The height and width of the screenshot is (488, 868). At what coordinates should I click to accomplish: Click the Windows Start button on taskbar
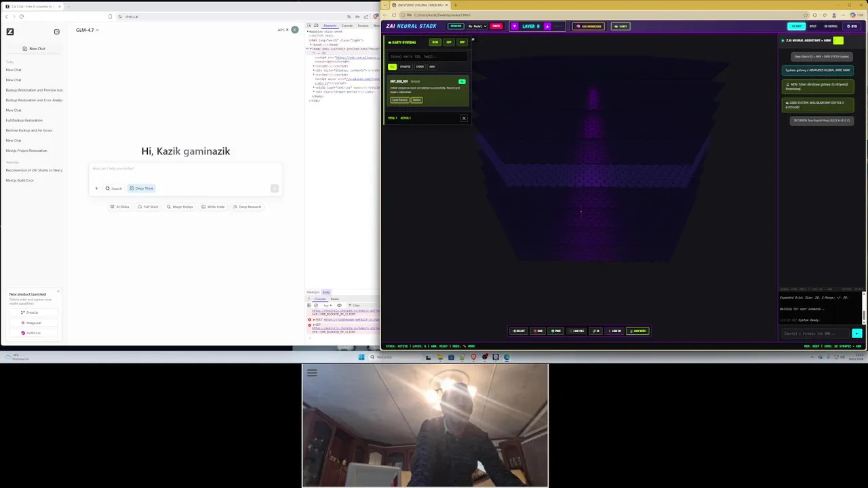(361, 357)
